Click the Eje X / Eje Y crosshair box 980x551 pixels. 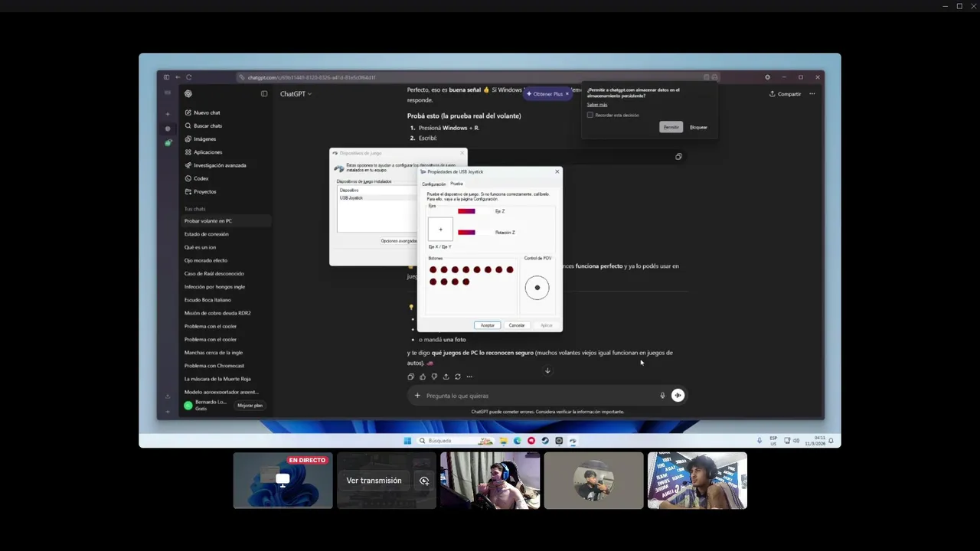[x=440, y=230]
